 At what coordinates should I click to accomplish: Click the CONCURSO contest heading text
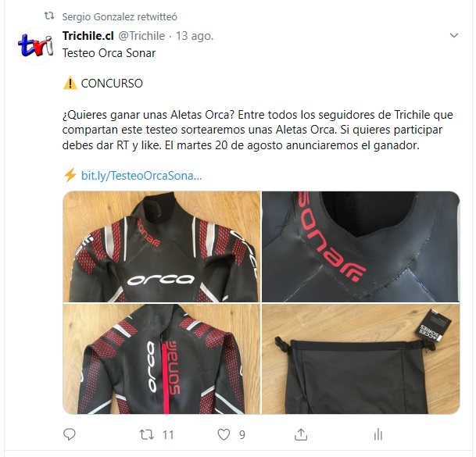112,84
